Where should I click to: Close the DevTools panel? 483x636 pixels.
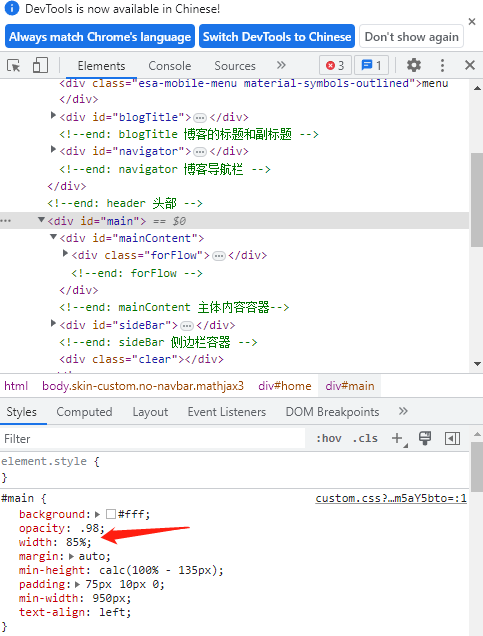pos(470,65)
